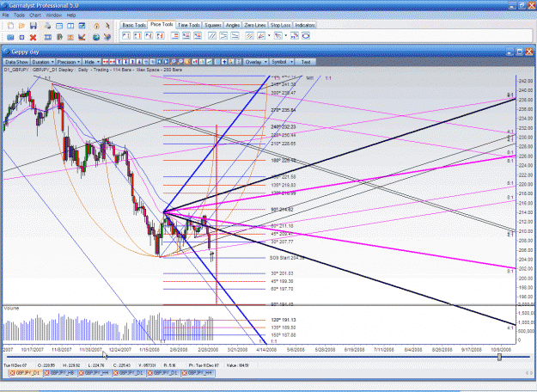The width and height of the screenshot is (537, 392).
Task: Open the Chart menu
Action: pyautogui.click(x=35, y=15)
